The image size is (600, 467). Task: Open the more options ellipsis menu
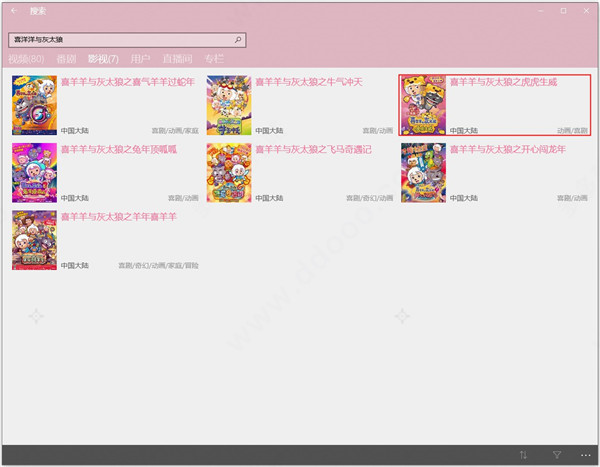[585, 455]
